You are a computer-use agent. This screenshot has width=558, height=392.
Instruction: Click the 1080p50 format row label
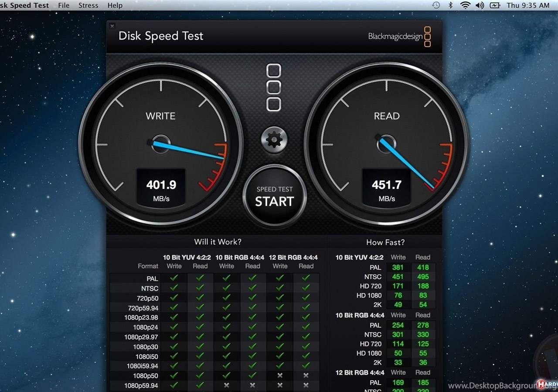[x=146, y=376]
